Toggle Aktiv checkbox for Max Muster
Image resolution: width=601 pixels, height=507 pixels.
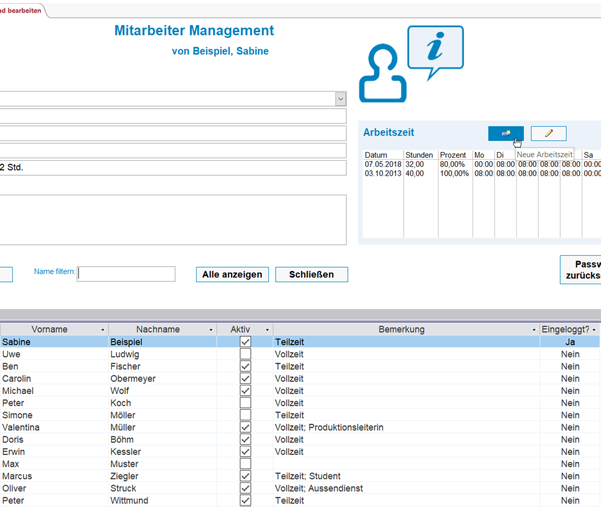pyautogui.click(x=245, y=464)
